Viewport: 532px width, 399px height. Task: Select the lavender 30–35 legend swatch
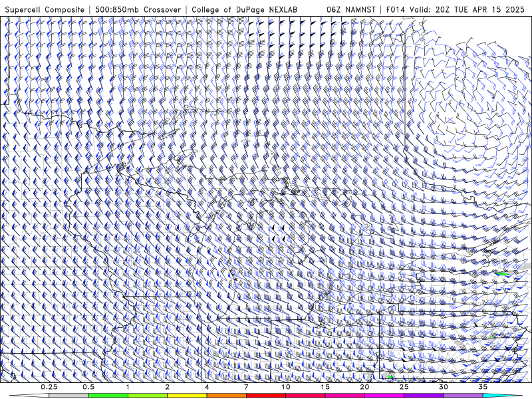tap(463, 396)
